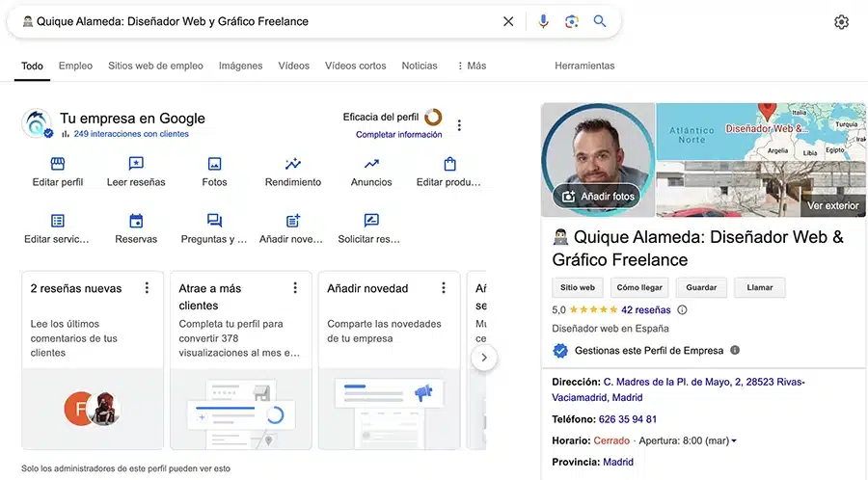
Task: Click the Eficacia del perfil progress ring
Action: pyautogui.click(x=433, y=117)
